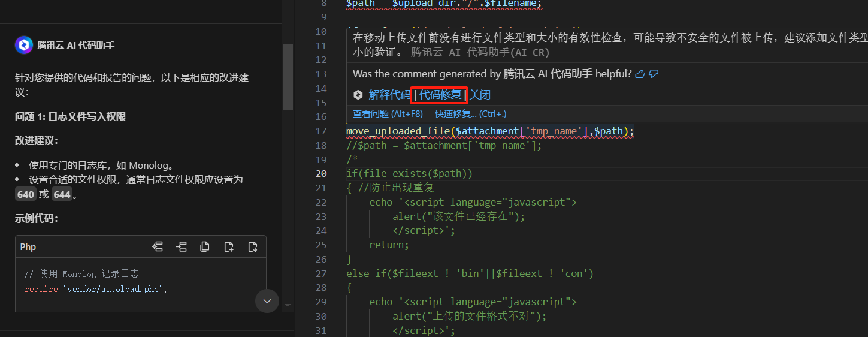Click the '640' permission code badge
This screenshot has width=868, height=337.
click(26, 194)
